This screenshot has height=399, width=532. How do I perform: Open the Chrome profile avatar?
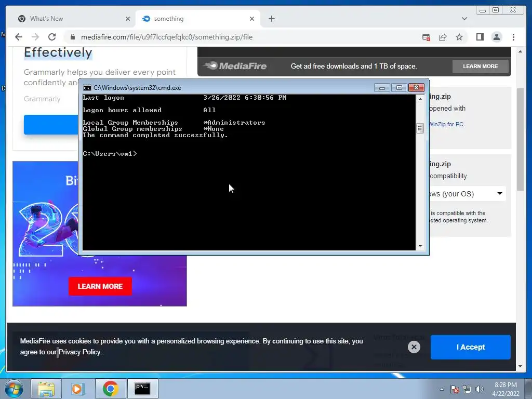497,37
